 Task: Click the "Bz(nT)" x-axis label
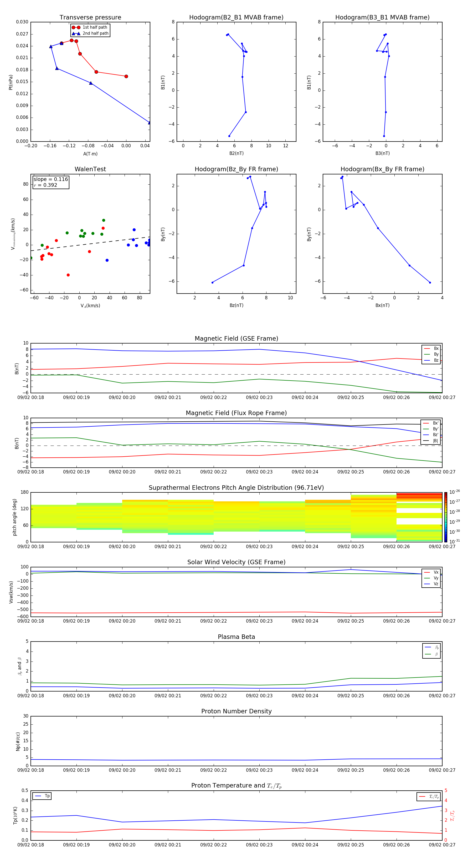[236, 305]
